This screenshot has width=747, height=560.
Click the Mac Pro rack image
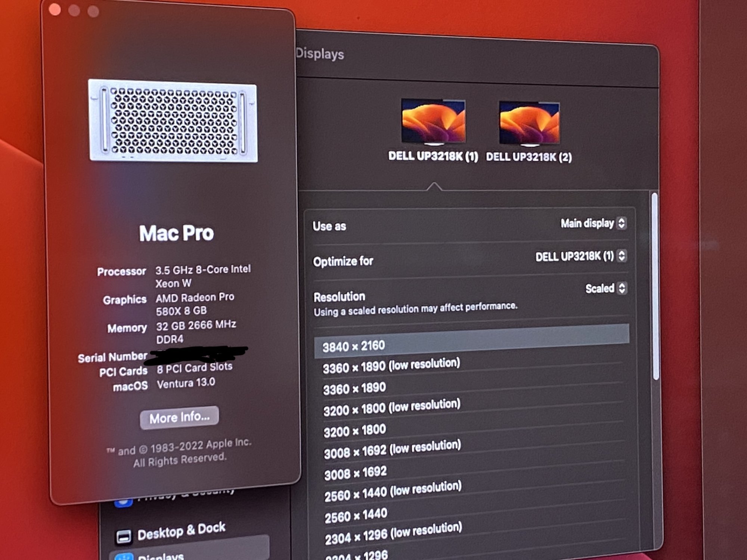(173, 121)
